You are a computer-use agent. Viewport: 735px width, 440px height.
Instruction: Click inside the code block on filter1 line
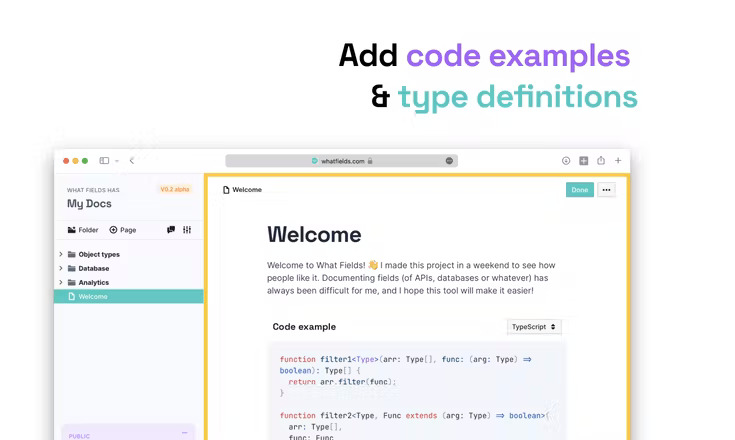405,359
